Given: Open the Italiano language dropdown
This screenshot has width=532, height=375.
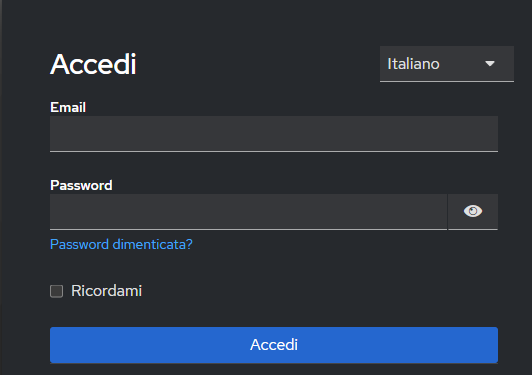Looking at the screenshot, I should [447, 64].
